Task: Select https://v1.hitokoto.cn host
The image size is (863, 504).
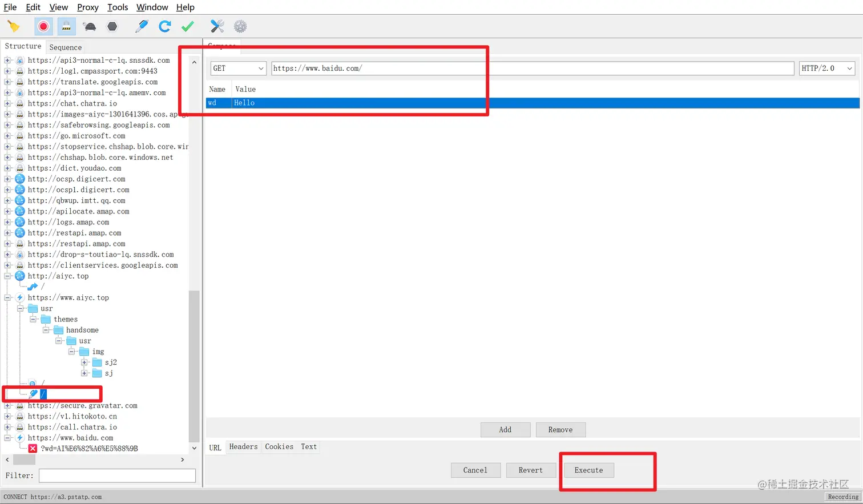Action: tap(72, 417)
